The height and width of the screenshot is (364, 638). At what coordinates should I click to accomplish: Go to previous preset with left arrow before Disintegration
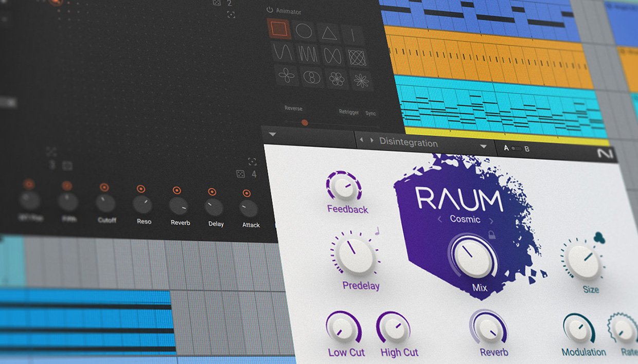[x=361, y=139]
